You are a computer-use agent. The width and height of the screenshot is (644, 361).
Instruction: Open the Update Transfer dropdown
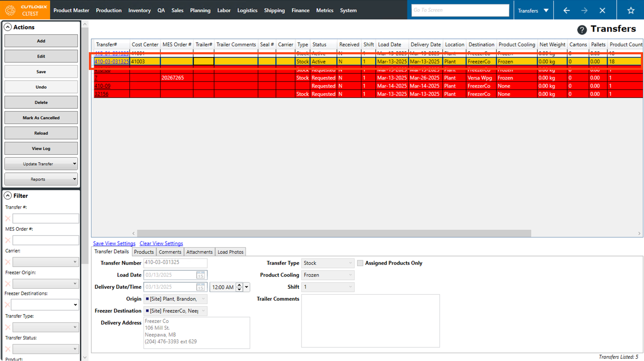(41, 164)
